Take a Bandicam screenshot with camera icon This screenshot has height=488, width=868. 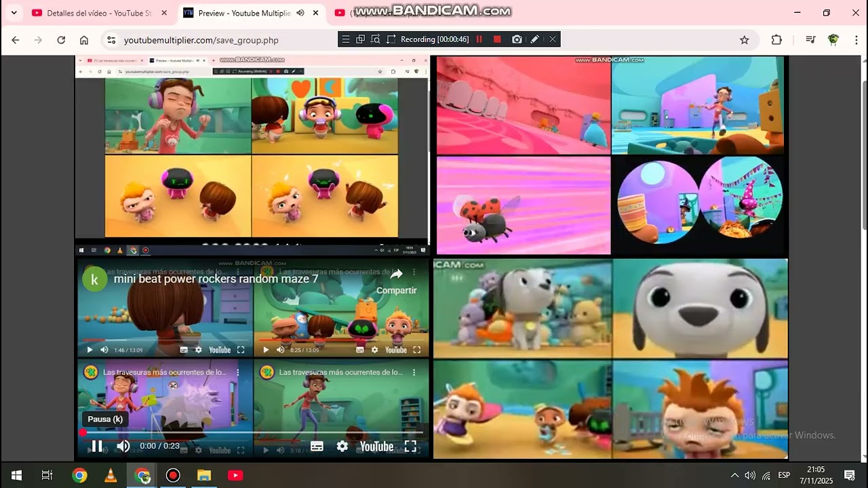point(517,39)
